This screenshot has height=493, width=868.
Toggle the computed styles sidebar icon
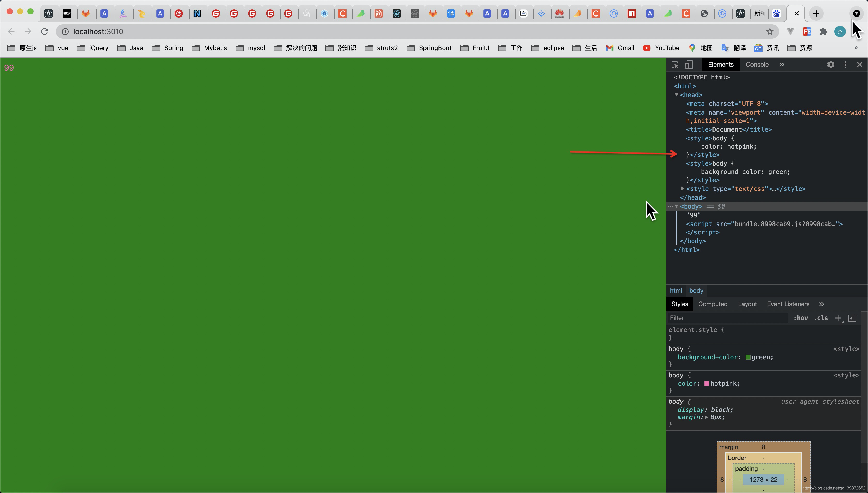pos(852,318)
